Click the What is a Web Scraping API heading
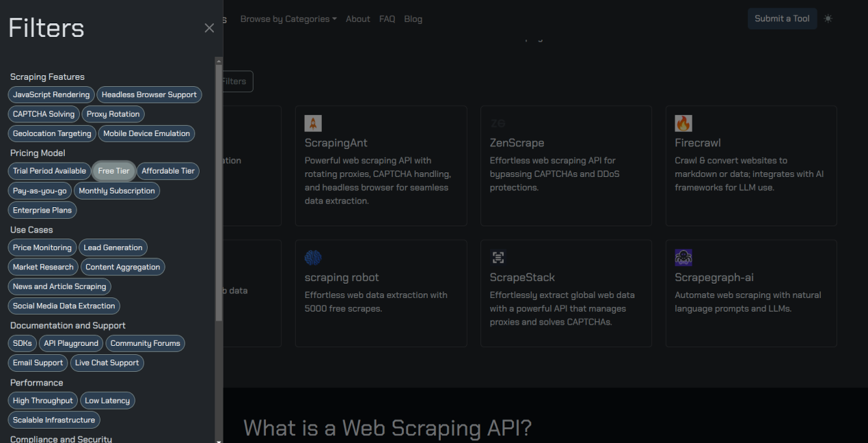This screenshot has height=443, width=868. click(x=388, y=428)
